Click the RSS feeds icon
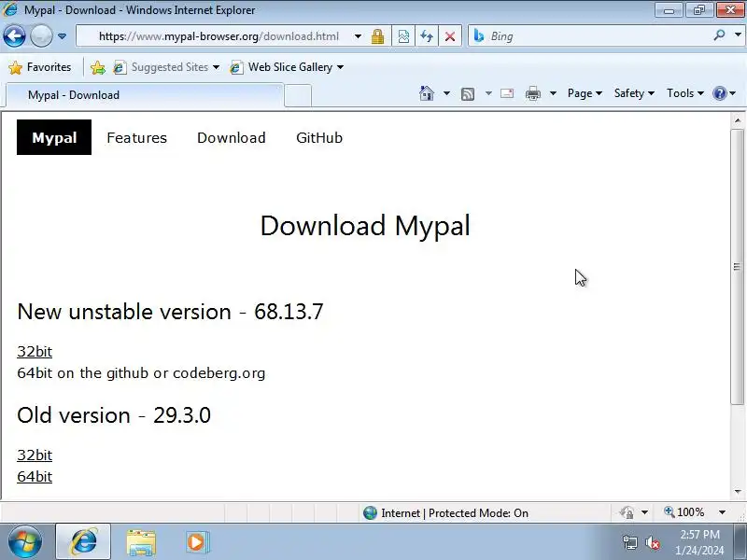 tap(468, 94)
